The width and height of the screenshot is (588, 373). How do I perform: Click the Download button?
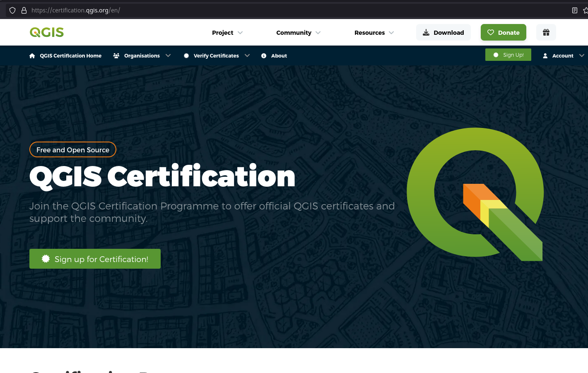(x=443, y=32)
